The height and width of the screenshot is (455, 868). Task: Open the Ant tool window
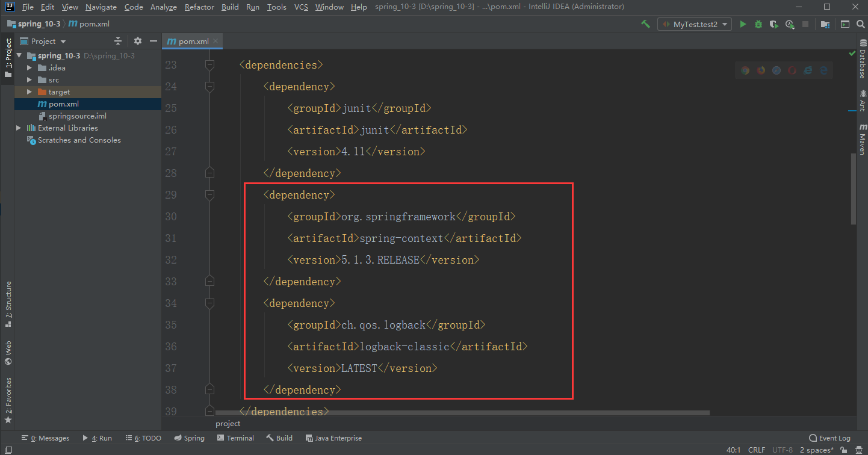click(862, 101)
